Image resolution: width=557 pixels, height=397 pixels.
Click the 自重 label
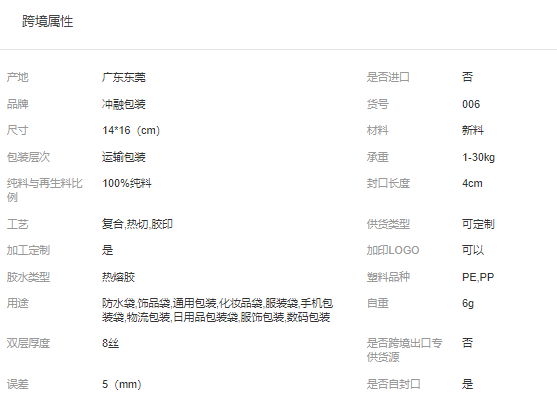[x=378, y=303]
